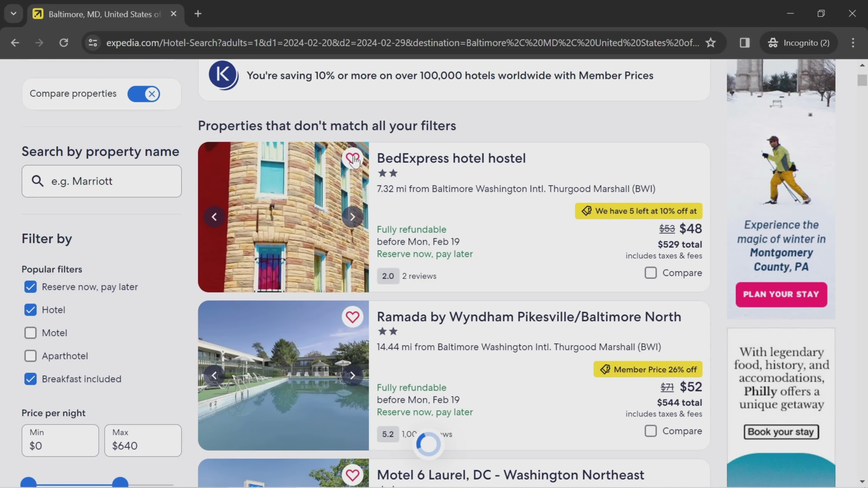The width and height of the screenshot is (868, 488).
Task: Click the 'We have 5 left at 10% off' badge
Action: point(639,211)
